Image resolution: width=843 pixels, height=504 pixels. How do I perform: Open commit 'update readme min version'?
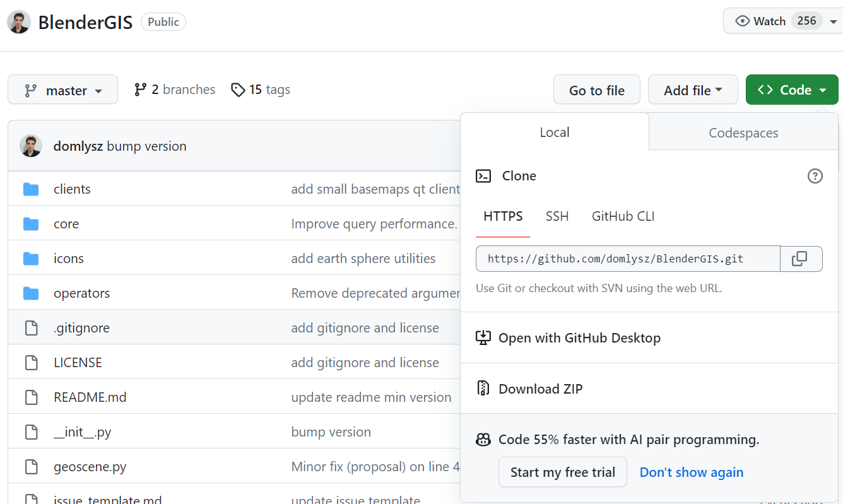click(x=371, y=397)
